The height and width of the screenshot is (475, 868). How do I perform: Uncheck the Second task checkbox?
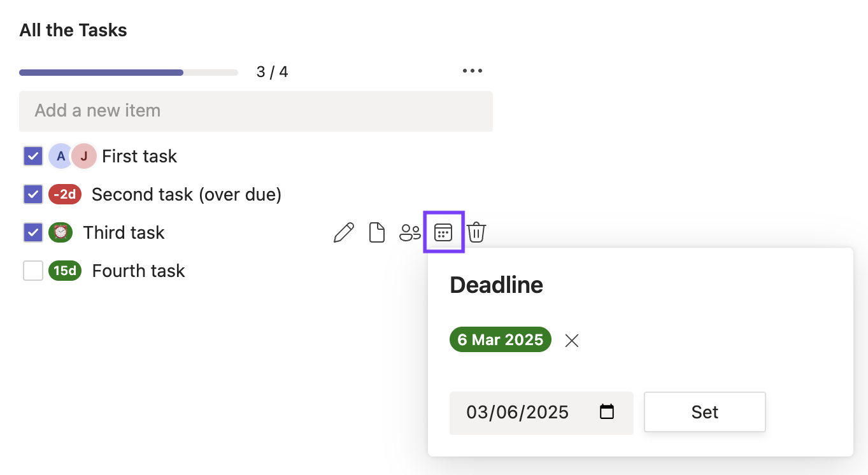point(33,194)
